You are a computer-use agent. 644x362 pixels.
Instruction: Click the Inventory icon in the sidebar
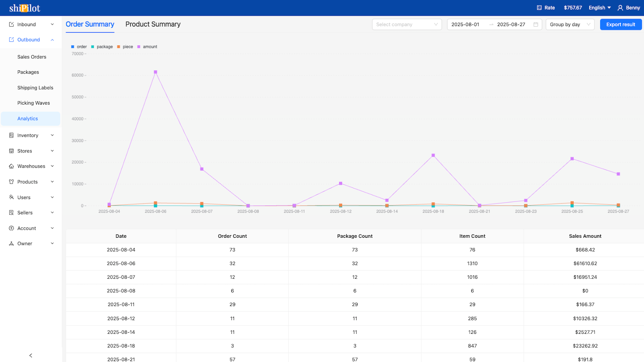click(11, 135)
